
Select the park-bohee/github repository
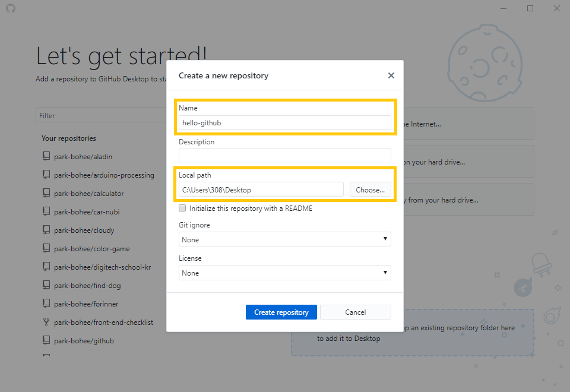(x=84, y=341)
